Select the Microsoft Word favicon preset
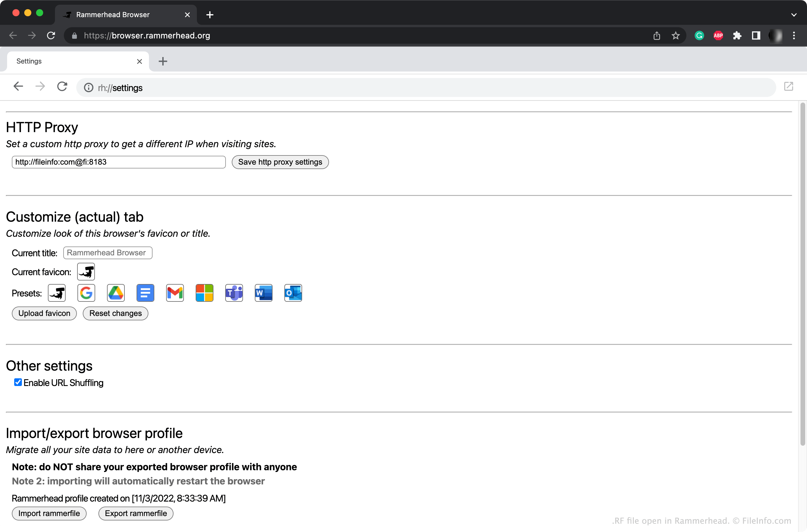 [x=263, y=293]
